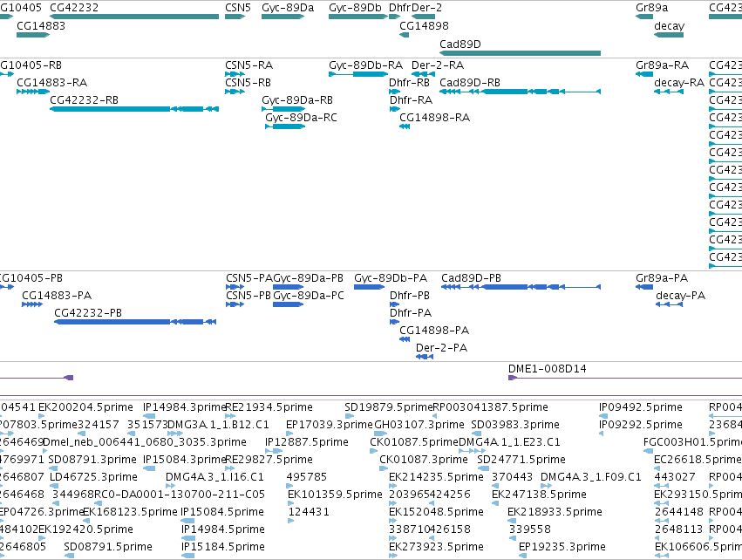The width and height of the screenshot is (742, 560).
Task: Select protein CSN5-PB
Action: tap(248, 296)
